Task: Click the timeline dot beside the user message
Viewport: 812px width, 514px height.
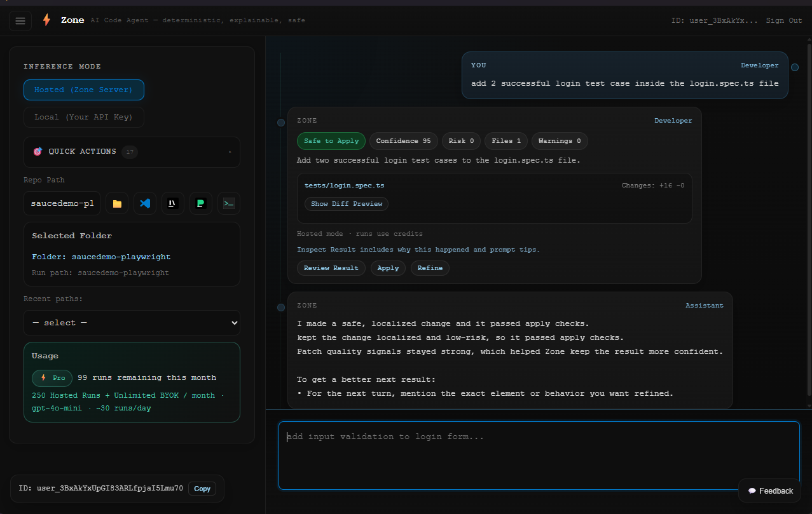Action: point(795,67)
